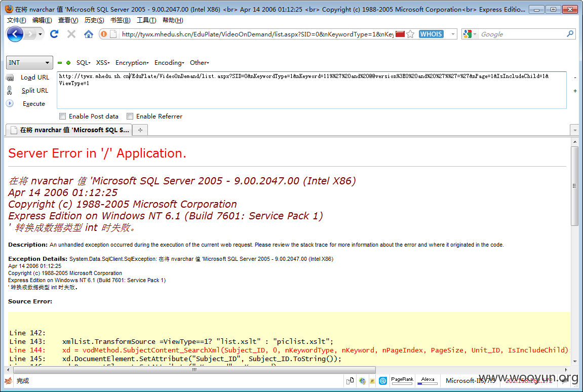
Task: Click the HackBar green minus icon
Action: point(59,63)
